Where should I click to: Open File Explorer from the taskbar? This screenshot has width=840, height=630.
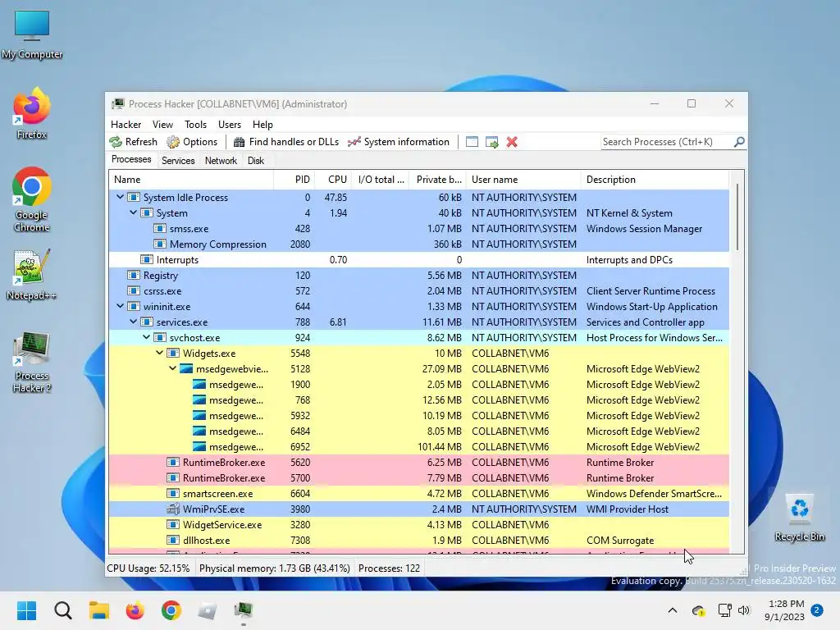click(x=99, y=610)
